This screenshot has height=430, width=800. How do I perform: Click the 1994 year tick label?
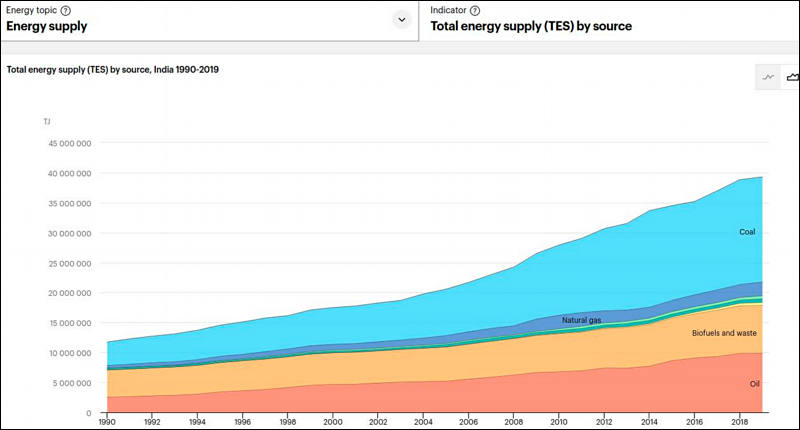click(x=197, y=422)
